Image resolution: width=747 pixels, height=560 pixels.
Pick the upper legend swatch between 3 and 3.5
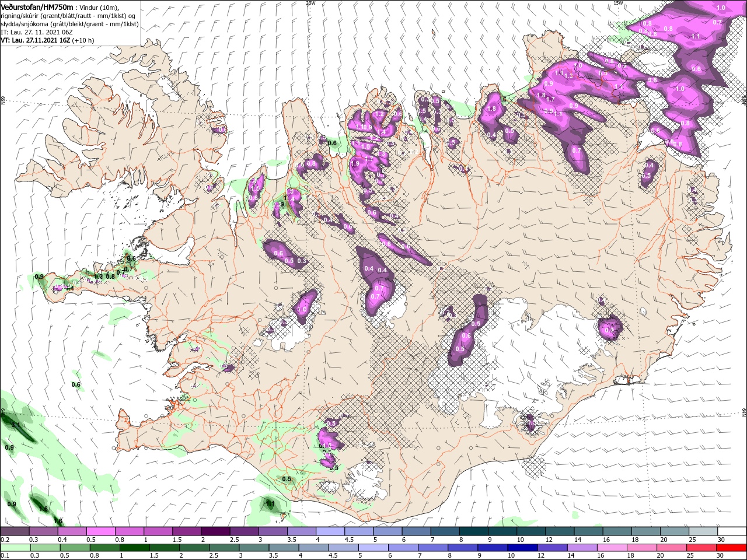coord(273,531)
